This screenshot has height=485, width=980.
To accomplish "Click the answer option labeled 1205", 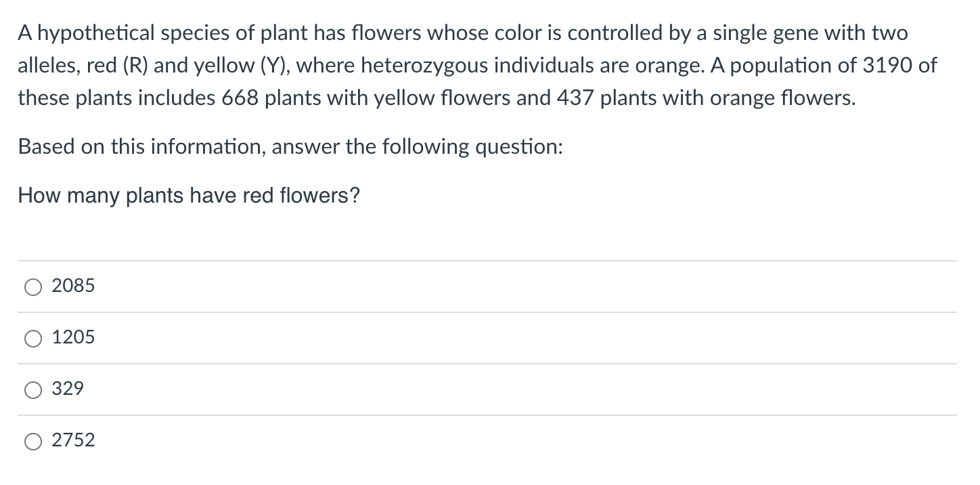I will pos(73,337).
